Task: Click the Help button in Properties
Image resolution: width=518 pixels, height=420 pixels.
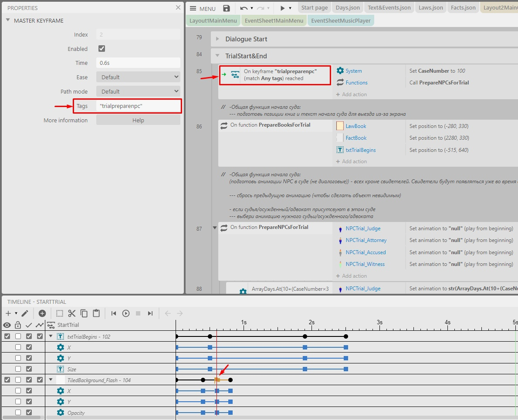Action: coord(139,120)
